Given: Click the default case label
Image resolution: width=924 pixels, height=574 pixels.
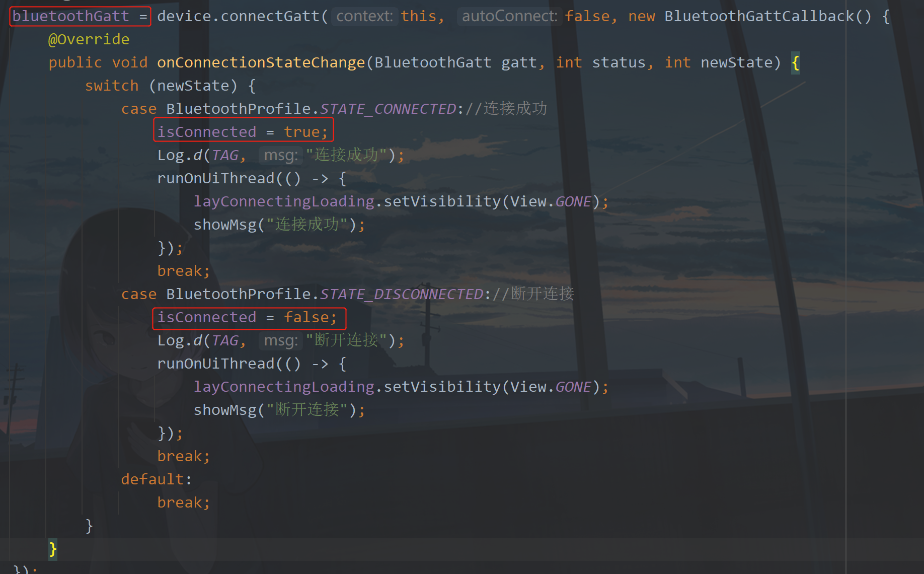Looking at the screenshot, I should pos(151,478).
